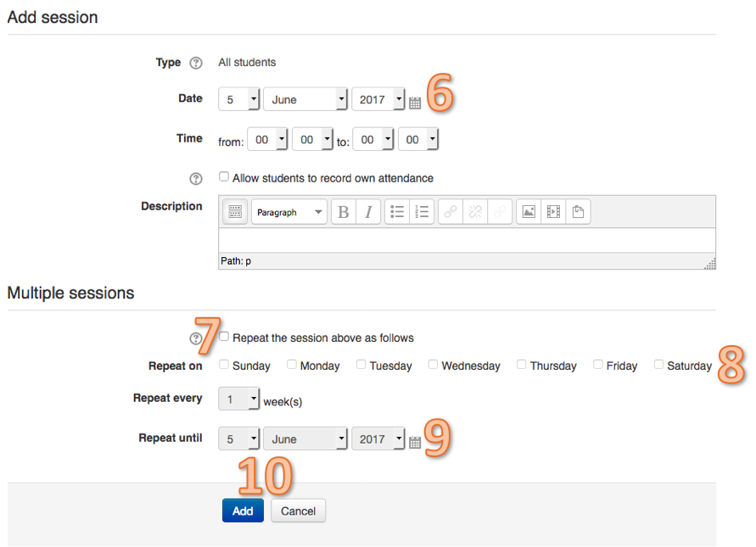This screenshot has width=756, height=547.
Task: Click the Cancel button
Action: point(298,511)
